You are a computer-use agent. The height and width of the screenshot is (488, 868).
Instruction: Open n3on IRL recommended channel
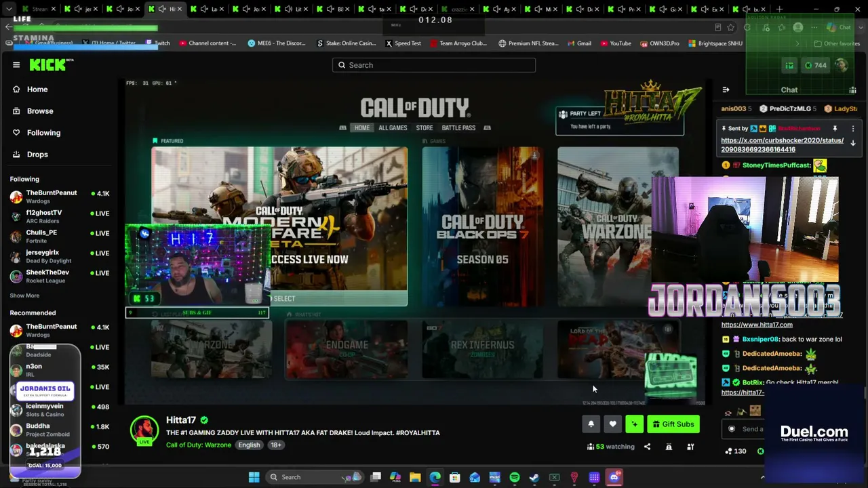click(x=60, y=369)
